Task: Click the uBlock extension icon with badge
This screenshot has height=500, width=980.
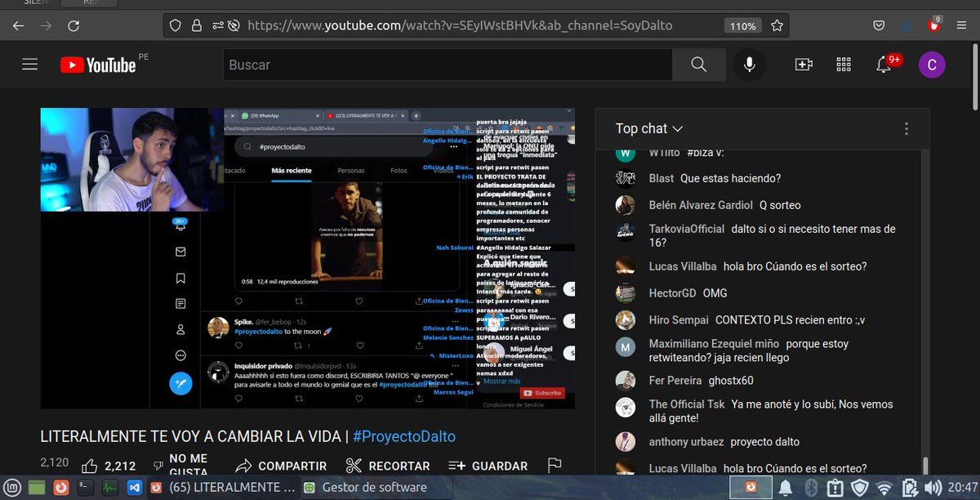Action: point(933,25)
